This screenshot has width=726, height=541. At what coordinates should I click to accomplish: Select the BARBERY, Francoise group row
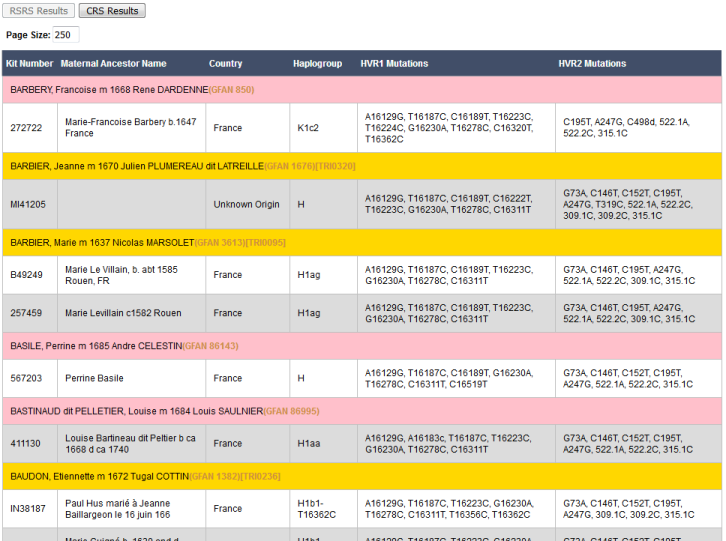point(362,90)
